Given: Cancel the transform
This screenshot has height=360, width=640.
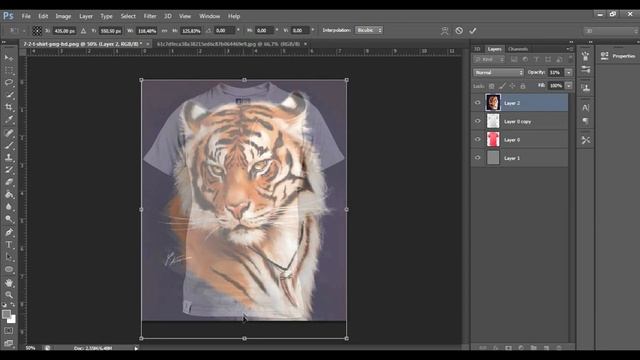Looking at the screenshot, I should pyautogui.click(x=459, y=31).
